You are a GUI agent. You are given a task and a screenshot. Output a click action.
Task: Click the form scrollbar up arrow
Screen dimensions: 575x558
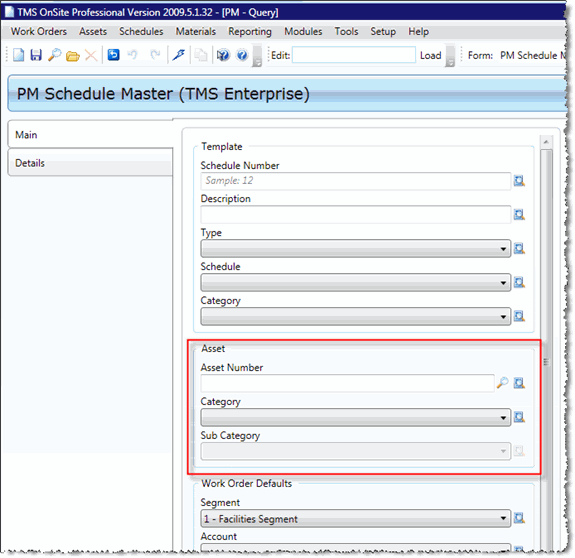(546, 142)
